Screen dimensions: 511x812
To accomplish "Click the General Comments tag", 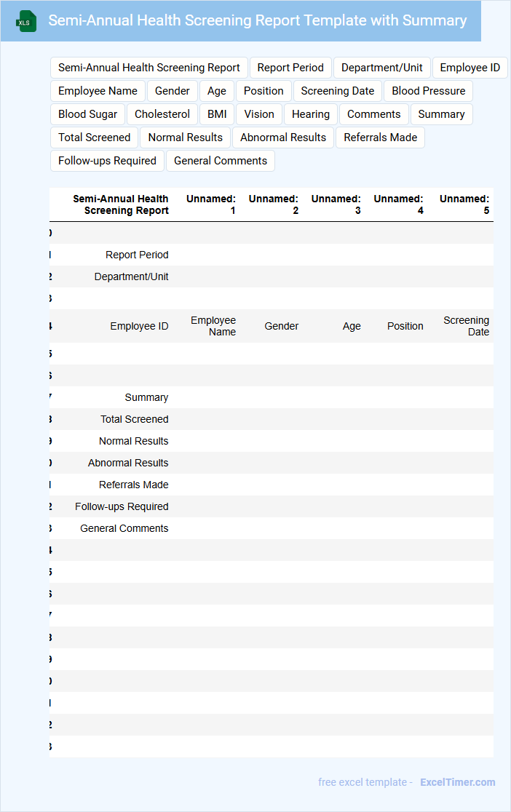I will (221, 161).
